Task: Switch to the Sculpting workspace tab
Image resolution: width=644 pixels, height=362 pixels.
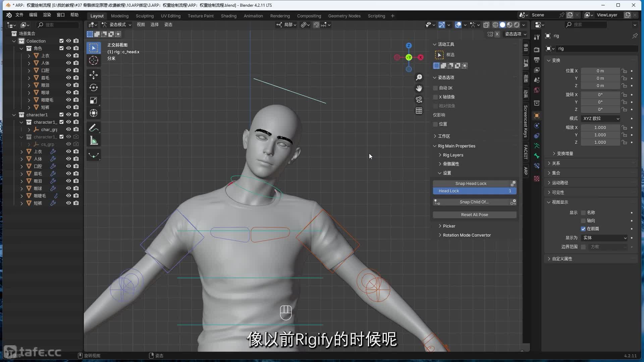Action: tap(145, 16)
